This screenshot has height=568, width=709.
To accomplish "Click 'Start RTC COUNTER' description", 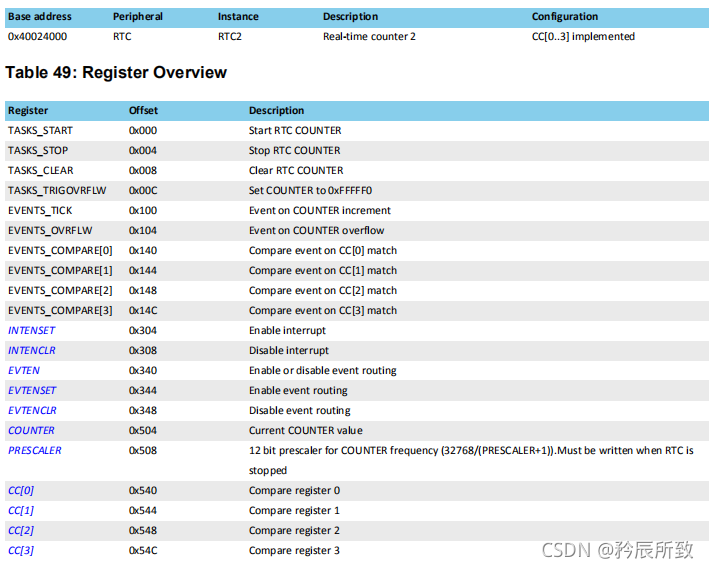I will [295, 131].
